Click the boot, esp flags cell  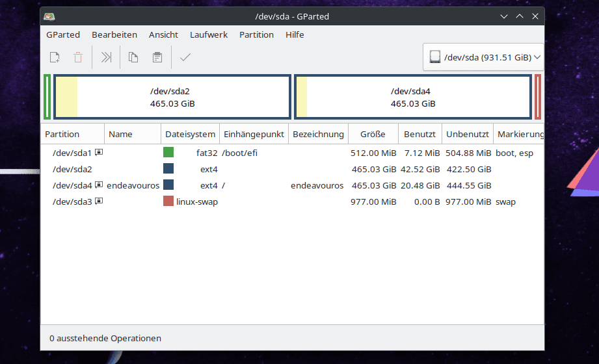(514, 153)
